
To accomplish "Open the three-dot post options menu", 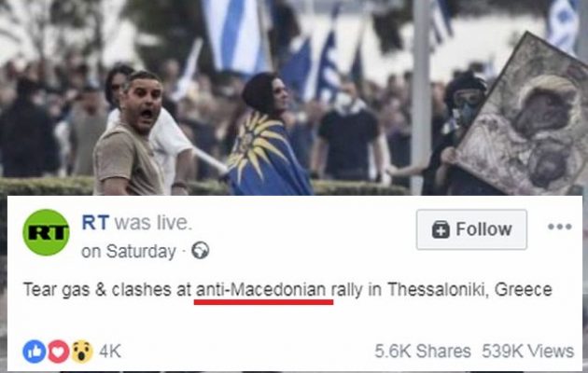I will point(559,227).
